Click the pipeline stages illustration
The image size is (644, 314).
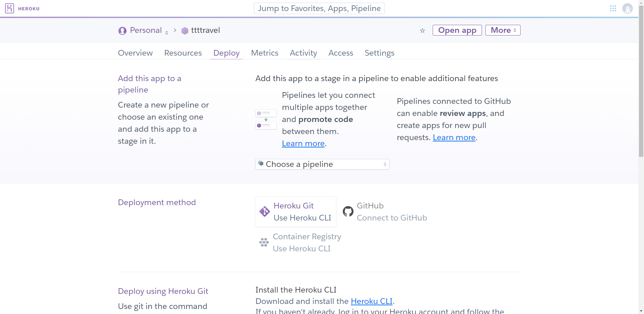click(266, 119)
